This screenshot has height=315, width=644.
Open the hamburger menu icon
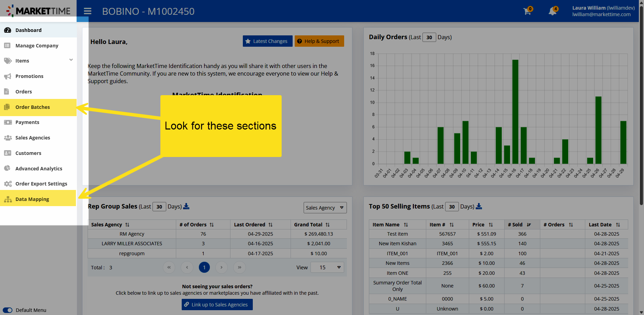point(88,11)
